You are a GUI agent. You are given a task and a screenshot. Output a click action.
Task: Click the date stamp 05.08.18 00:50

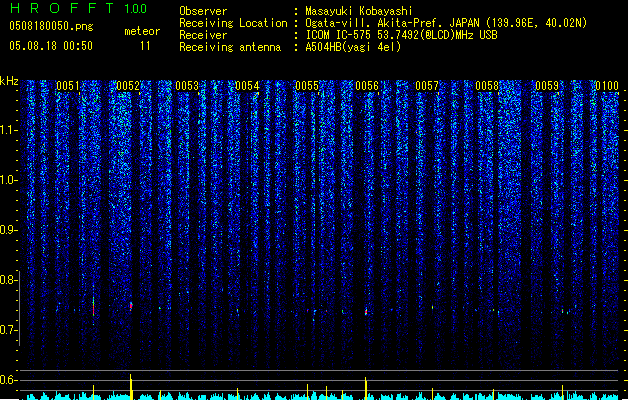coord(51,46)
